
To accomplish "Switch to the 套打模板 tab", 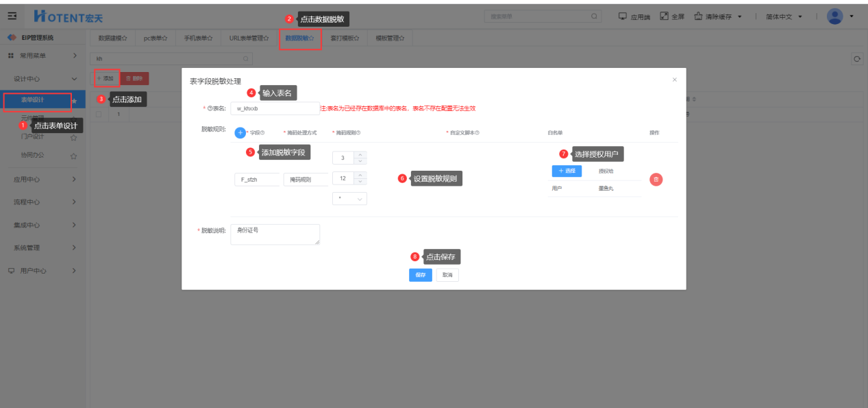I will tap(345, 38).
